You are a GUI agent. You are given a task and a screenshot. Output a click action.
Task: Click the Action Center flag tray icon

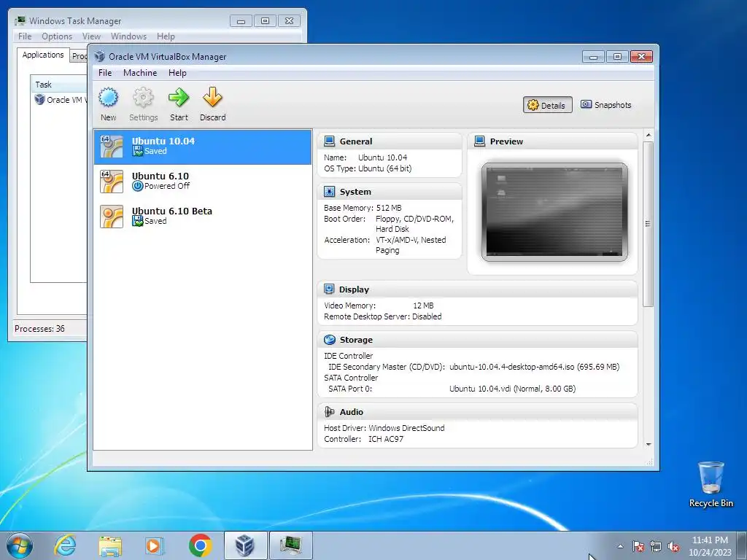pyautogui.click(x=638, y=546)
